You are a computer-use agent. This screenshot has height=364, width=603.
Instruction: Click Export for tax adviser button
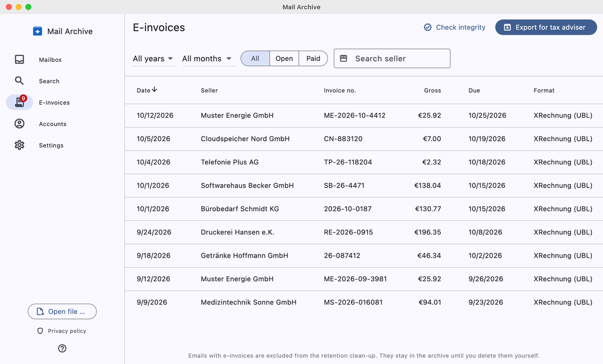click(x=545, y=27)
